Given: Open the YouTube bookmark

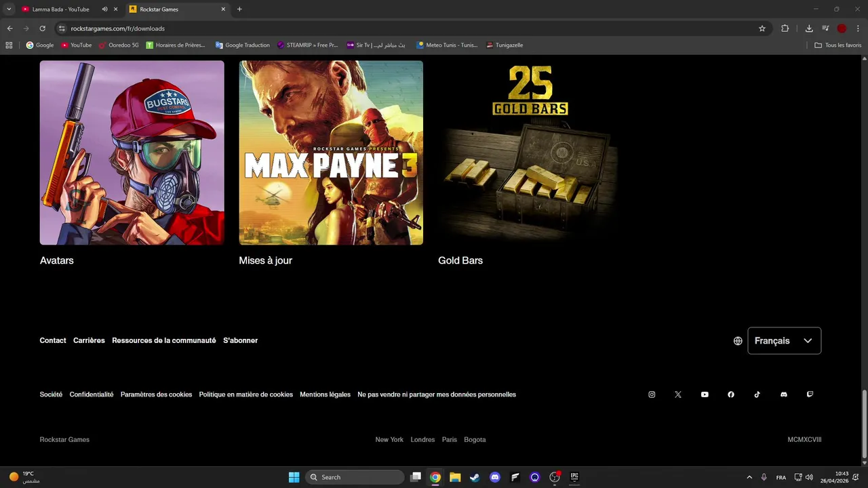Looking at the screenshot, I should (76, 45).
